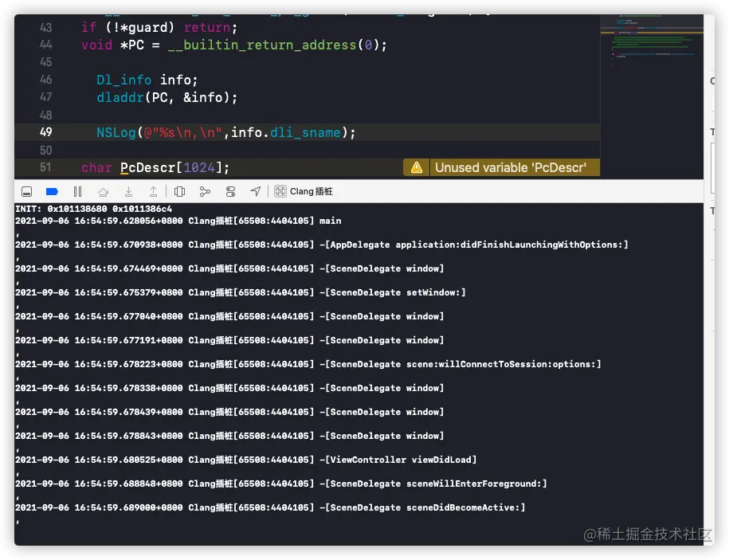Open the Environment Overrides icon

click(x=230, y=191)
